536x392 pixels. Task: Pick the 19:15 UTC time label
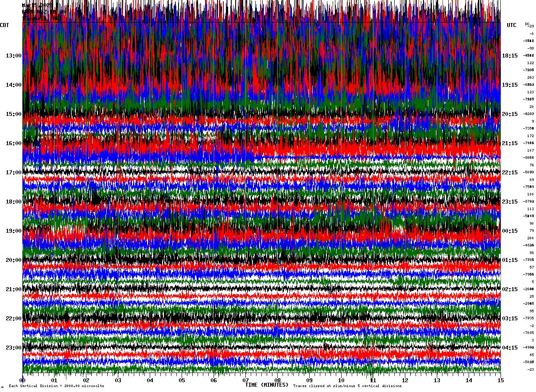509,85
